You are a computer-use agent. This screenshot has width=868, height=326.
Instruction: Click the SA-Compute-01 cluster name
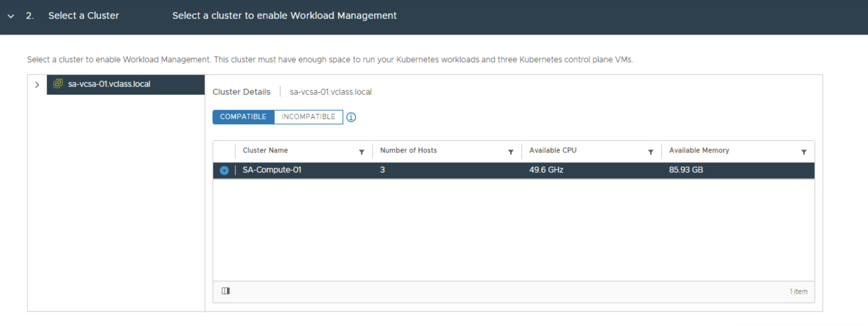coord(272,170)
